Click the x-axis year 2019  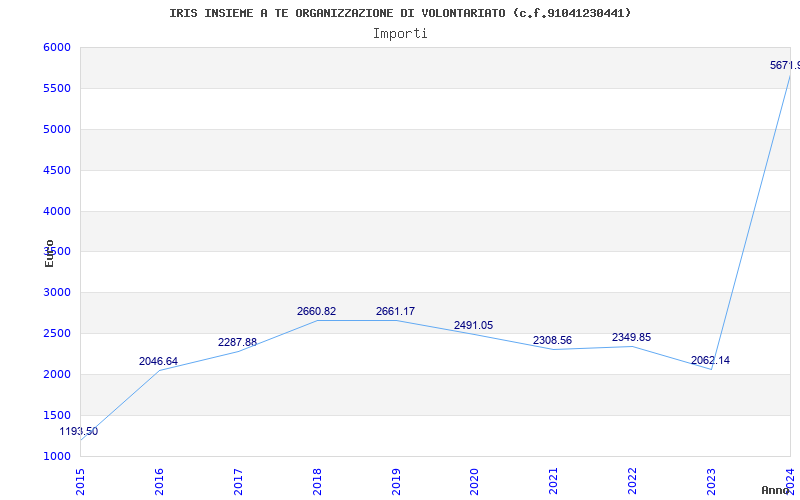396,482
